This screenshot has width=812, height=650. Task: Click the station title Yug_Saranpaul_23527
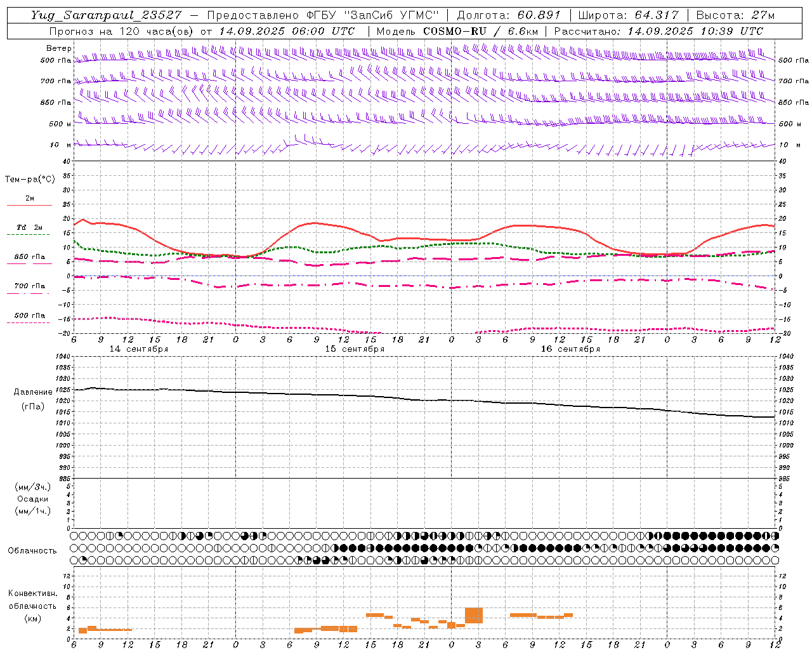click(107, 15)
